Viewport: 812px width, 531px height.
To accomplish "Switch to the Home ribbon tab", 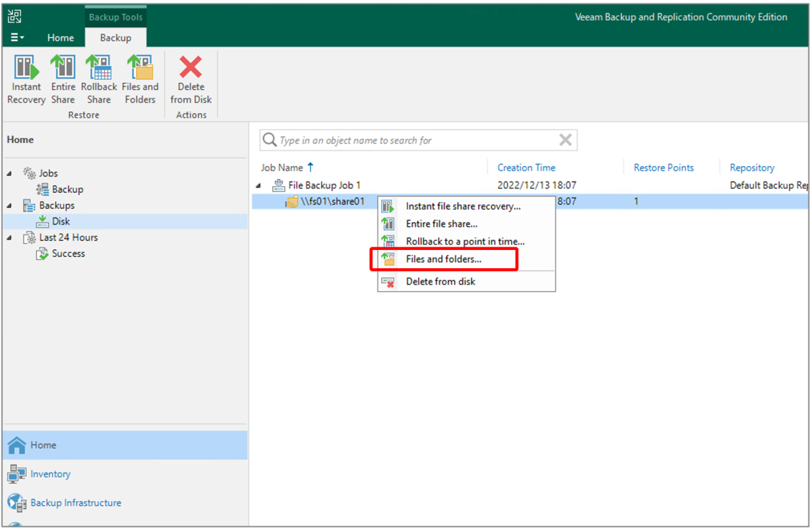I will (x=61, y=38).
